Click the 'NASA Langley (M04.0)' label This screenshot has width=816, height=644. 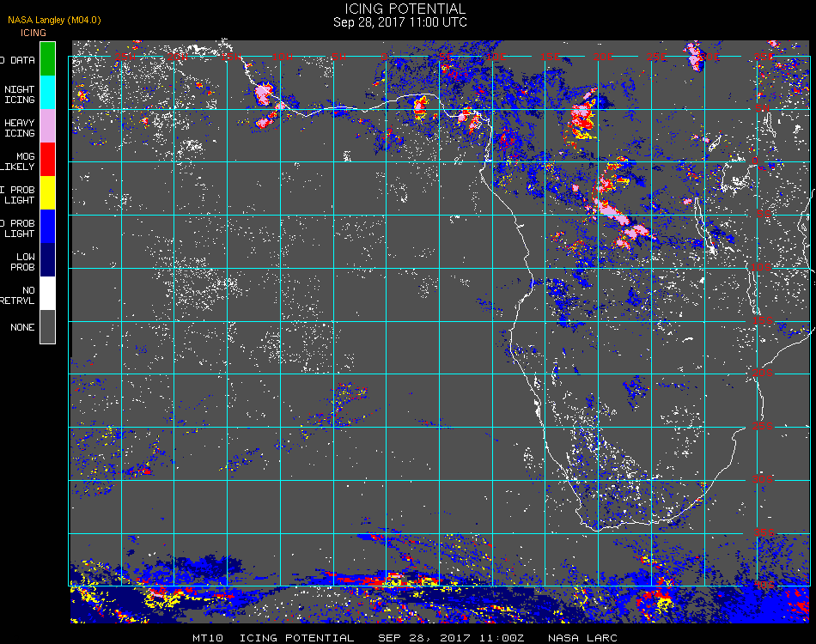click(x=54, y=21)
